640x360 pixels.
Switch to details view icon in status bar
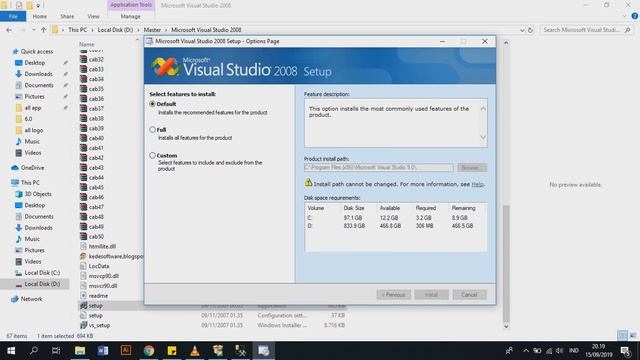point(622,336)
